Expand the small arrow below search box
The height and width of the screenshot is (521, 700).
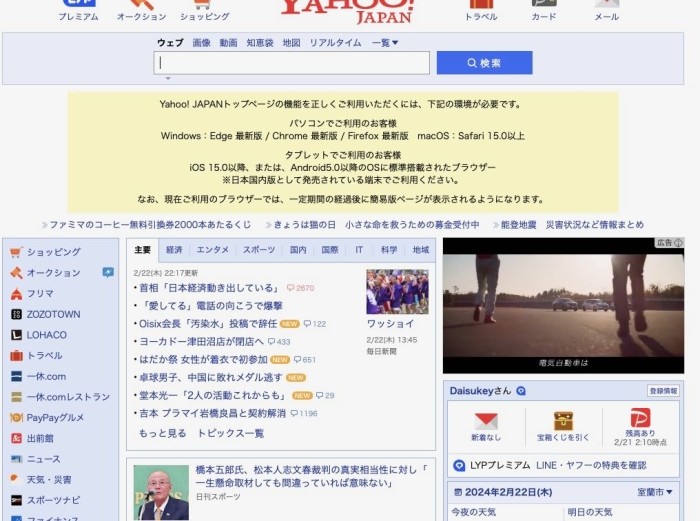(167, 78)
